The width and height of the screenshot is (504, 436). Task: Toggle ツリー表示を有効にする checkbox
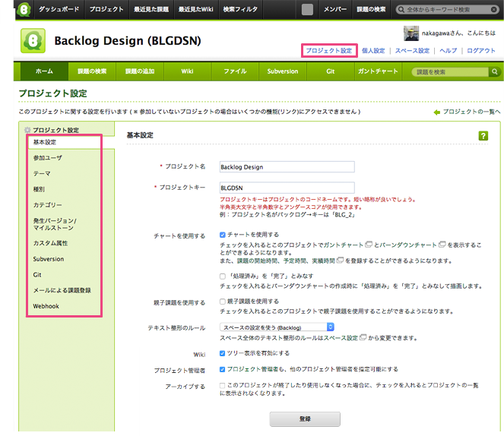[x=223, y=353]
